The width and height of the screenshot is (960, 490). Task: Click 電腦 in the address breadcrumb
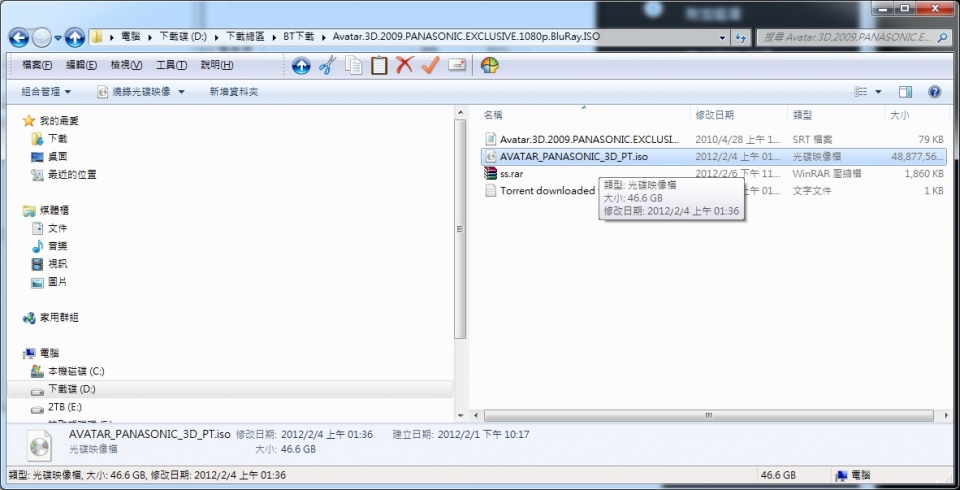point(130,37)
